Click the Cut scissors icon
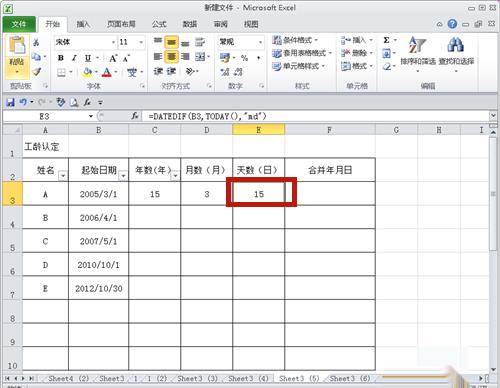The image size is (500, 388). 36,42
